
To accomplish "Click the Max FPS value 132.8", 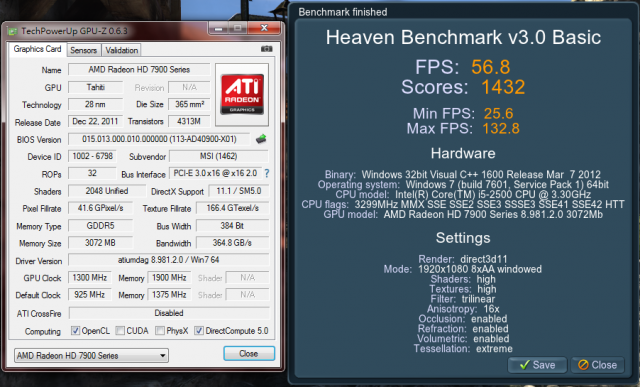I will point(501,129).
